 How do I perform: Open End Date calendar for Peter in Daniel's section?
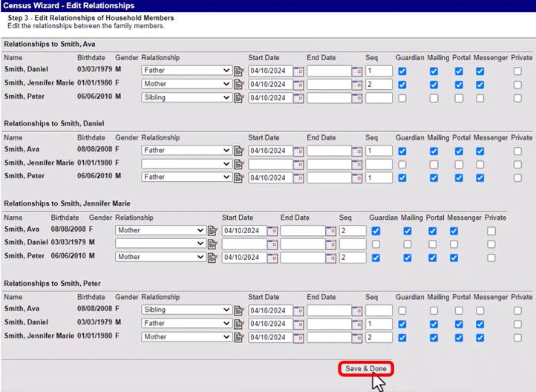tap(357, 177)
